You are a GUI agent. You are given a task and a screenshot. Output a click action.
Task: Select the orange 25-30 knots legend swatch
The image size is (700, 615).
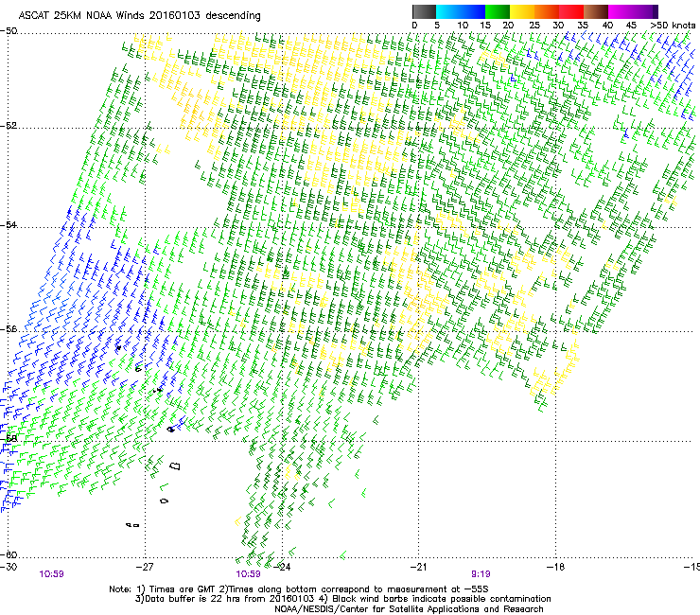point(547,11)
